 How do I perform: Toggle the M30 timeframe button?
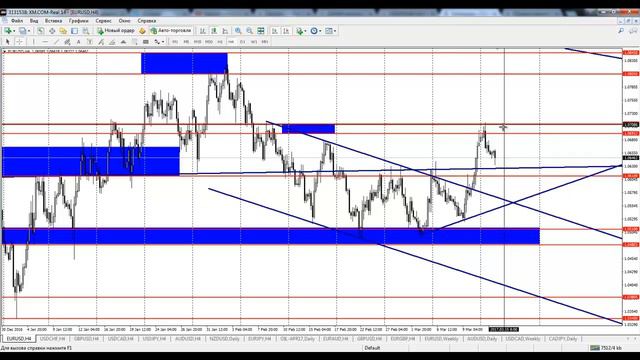(209, 42)
